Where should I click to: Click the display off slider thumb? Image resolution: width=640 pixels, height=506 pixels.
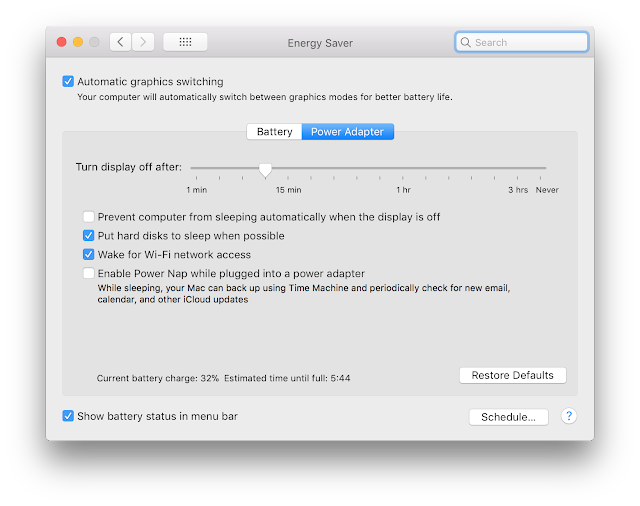pyautogui.click(x=265, y=170)
